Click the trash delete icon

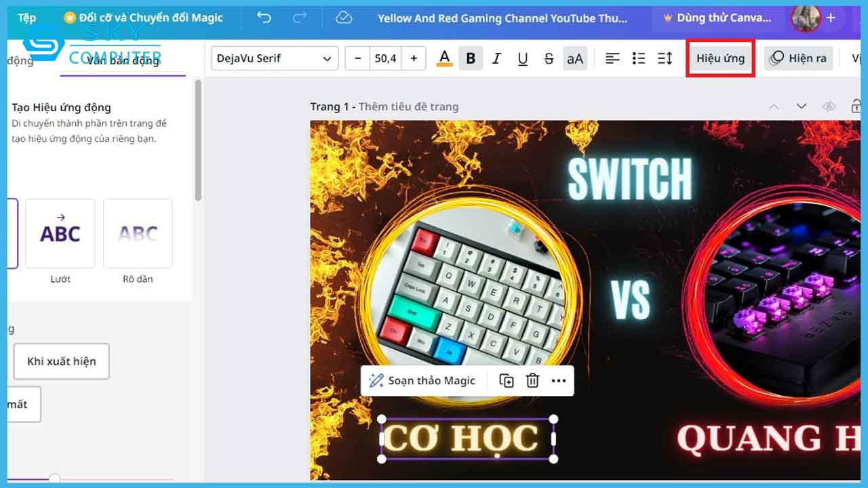533,381
